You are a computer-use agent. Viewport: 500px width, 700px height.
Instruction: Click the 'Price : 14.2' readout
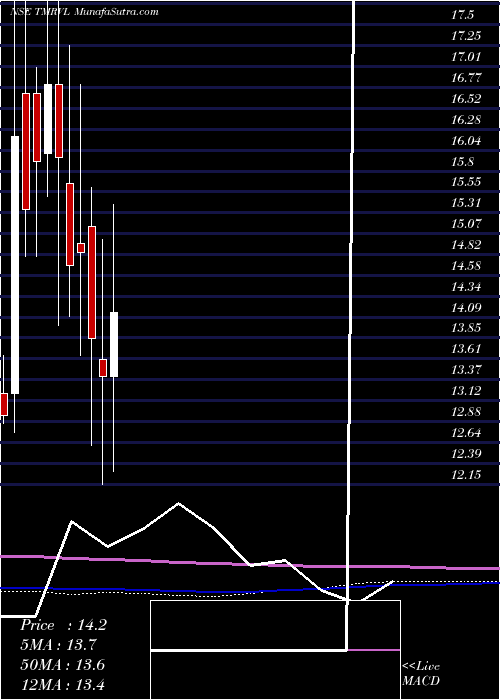(63, 625)
